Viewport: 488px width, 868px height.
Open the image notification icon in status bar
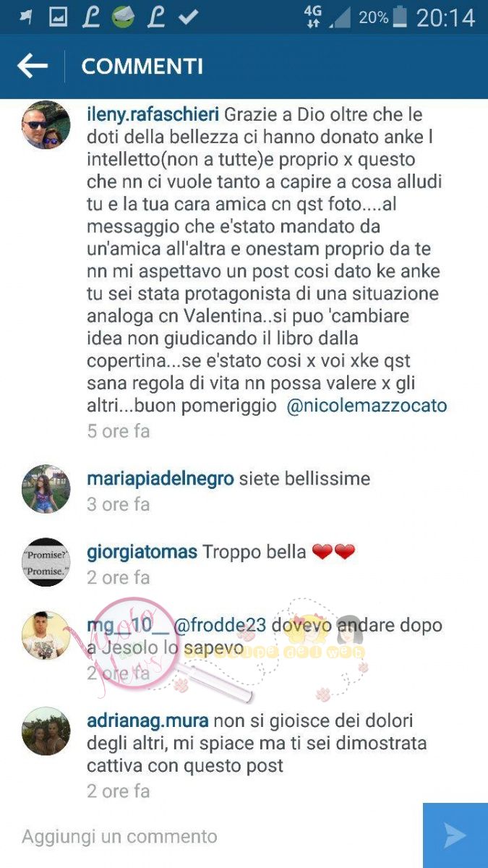tap(58, 18)
